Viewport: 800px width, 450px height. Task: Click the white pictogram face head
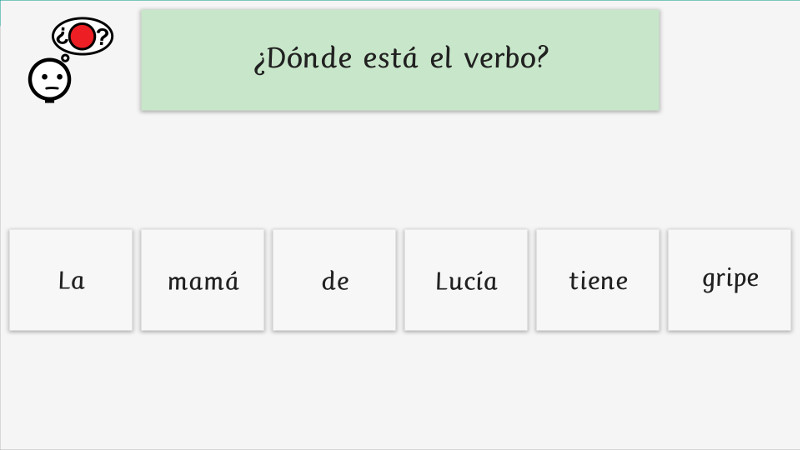[49, 80]
